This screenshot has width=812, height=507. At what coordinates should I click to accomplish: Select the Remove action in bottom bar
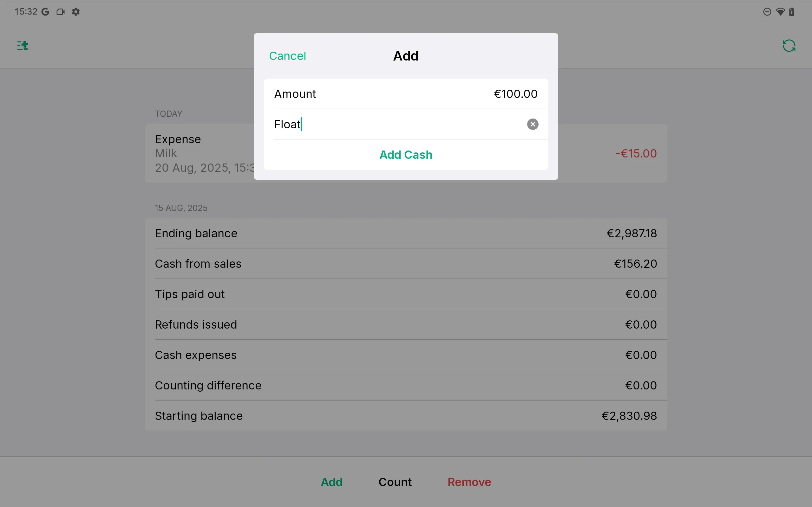(x=469, y=482)
